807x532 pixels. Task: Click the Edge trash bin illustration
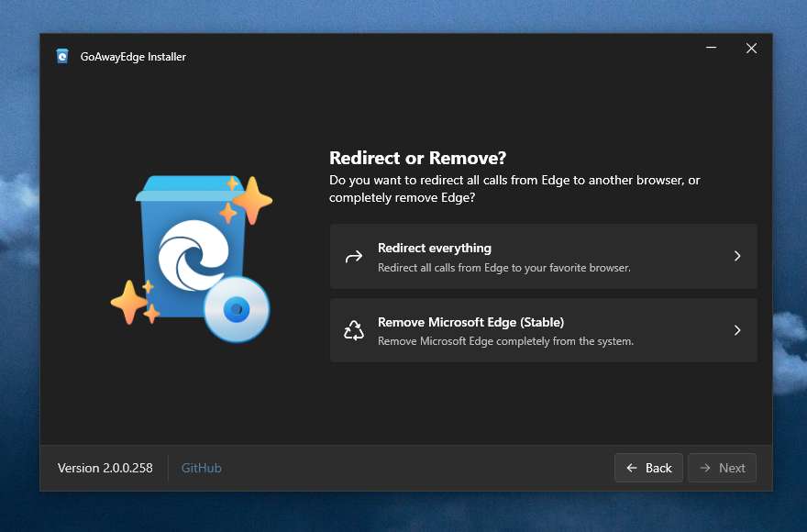tap(191, 259)
